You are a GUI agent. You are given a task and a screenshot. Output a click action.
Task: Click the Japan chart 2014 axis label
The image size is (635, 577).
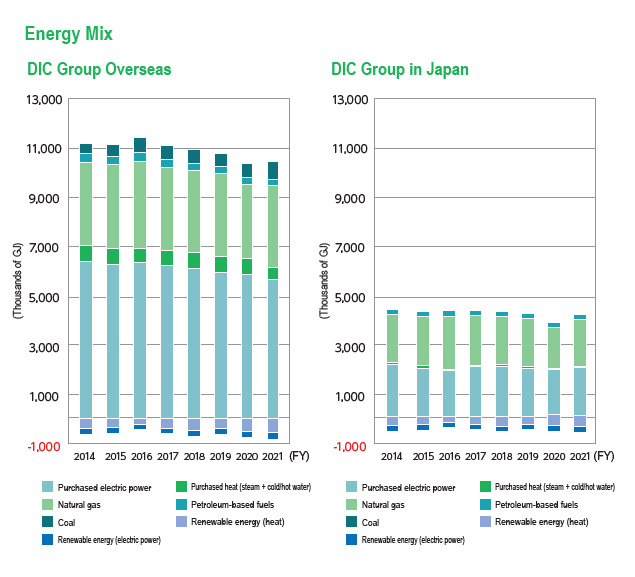392,456
